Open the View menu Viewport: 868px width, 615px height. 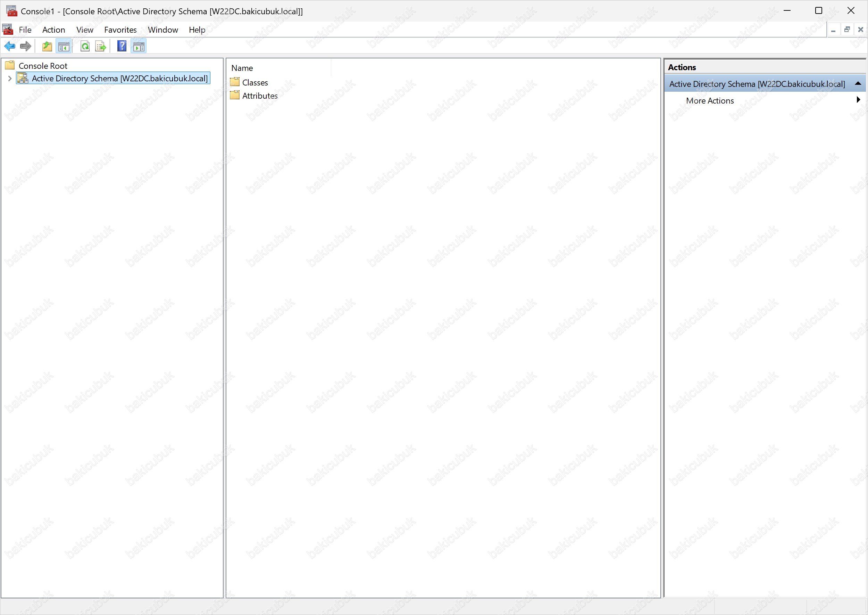(x=85, y=30)
